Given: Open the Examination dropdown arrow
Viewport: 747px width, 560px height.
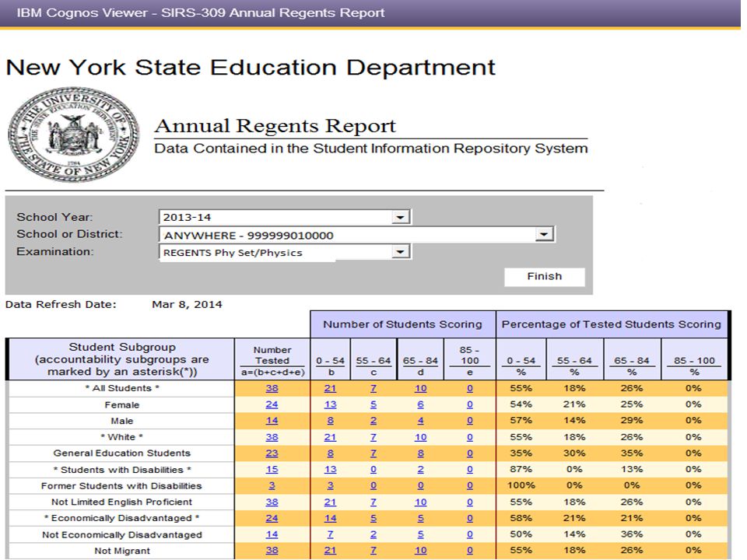Looking at the screenshot, I should (400, 252).
